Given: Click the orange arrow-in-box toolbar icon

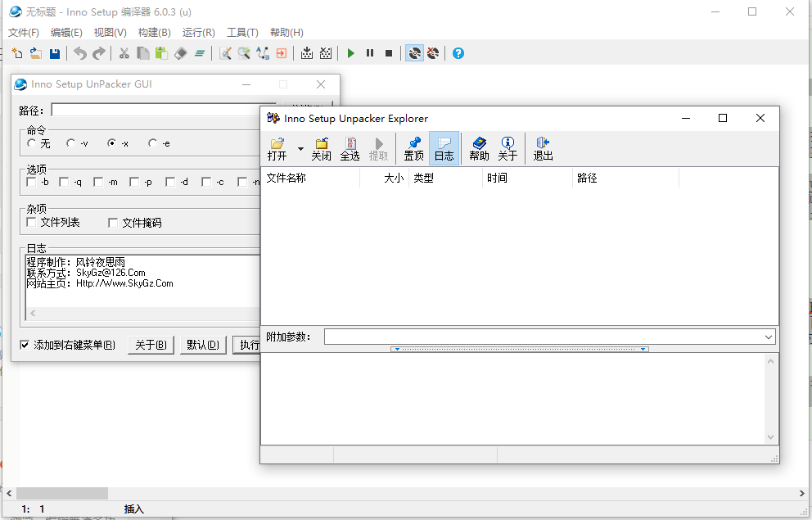Looking at the screenshot, I should pyautogui.click(x=282, y=53).
